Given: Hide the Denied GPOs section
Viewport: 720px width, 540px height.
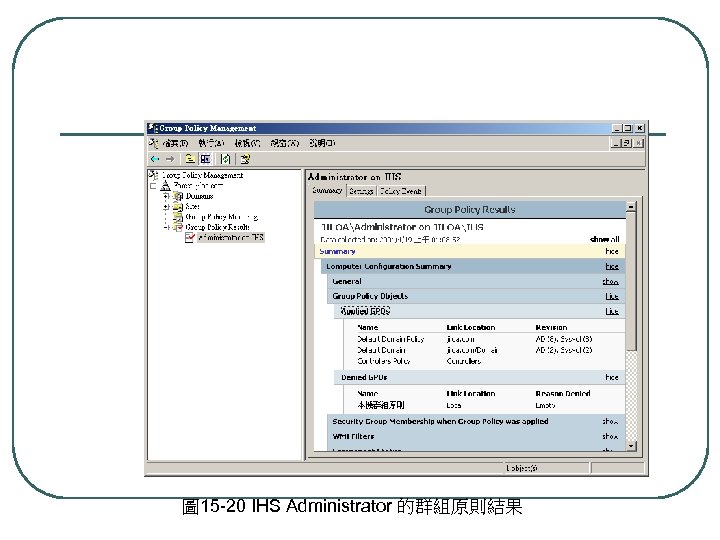Looking at the screenshot, I should pos(612,377).
